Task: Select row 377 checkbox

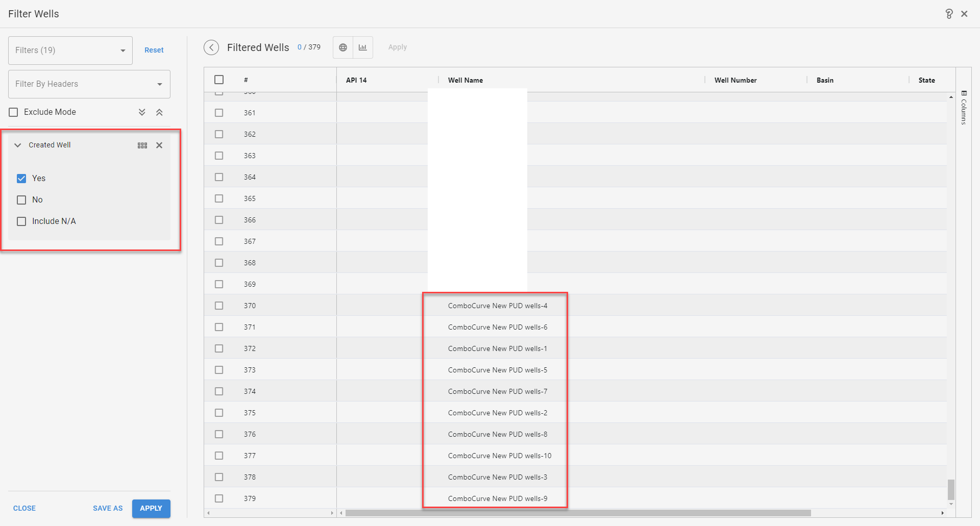Action: [x=219, y=456]
